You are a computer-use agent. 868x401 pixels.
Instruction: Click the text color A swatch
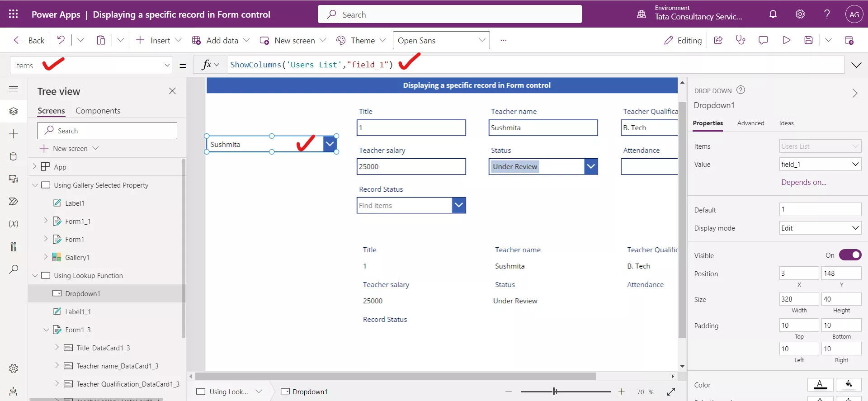tap(820, 385)
